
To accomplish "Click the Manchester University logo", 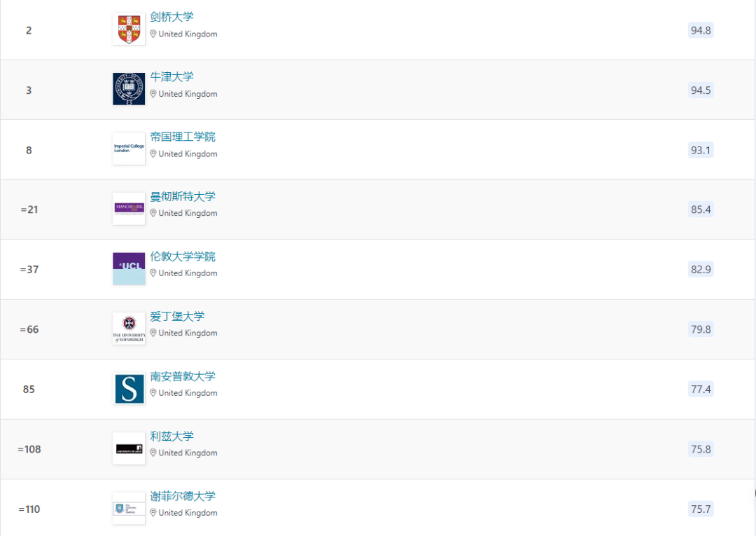I will tap(128, 208).
